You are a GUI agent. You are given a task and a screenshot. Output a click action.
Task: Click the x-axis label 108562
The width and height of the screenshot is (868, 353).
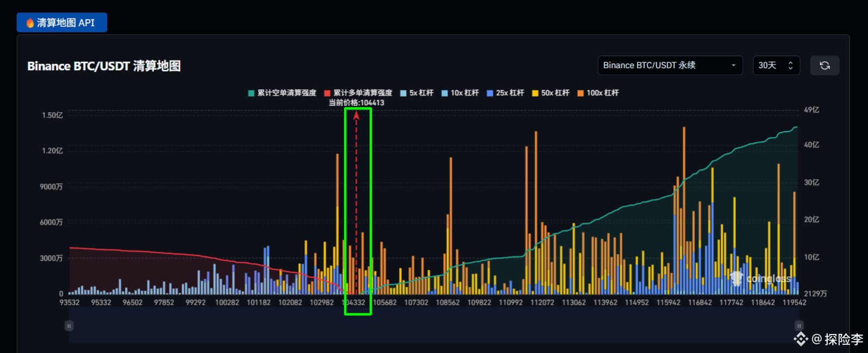point(448,302)
